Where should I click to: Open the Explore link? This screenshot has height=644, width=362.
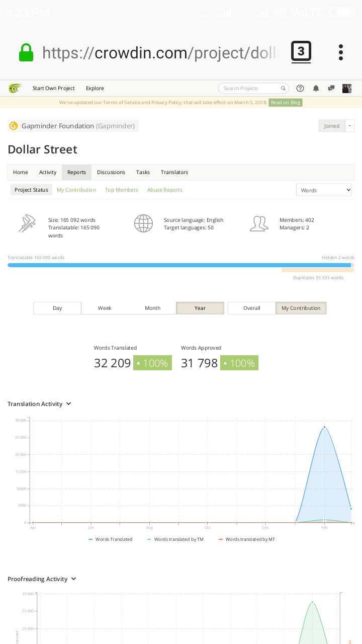[x=95, y=89]
